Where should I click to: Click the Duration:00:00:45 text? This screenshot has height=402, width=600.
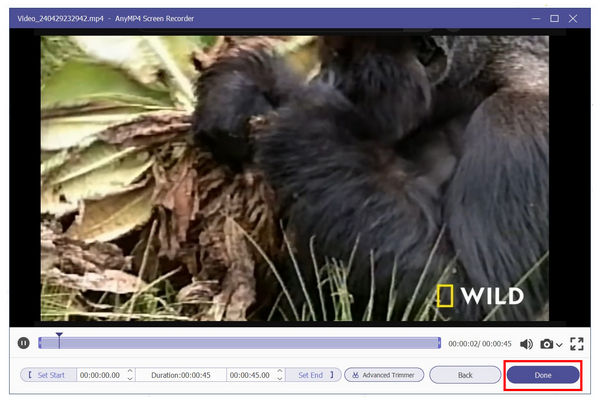pyautogui.click(x=181, y=375)
